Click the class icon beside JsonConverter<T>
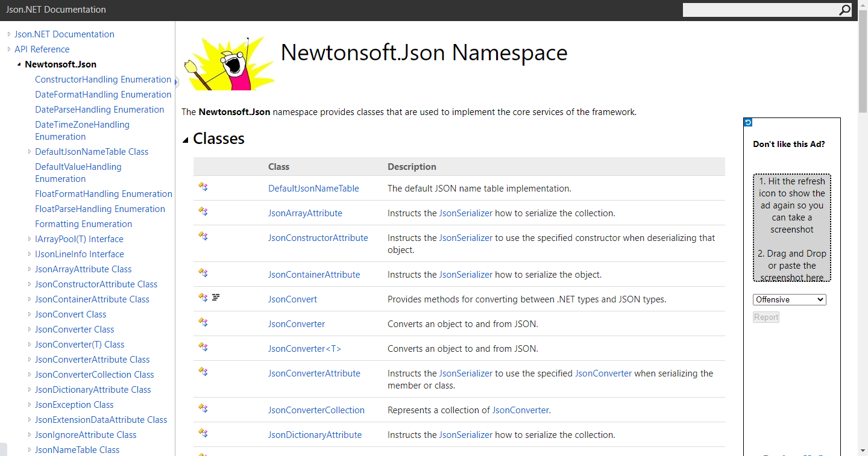The width and height of the screenshot is (868, 456). [x=203, y=348]
